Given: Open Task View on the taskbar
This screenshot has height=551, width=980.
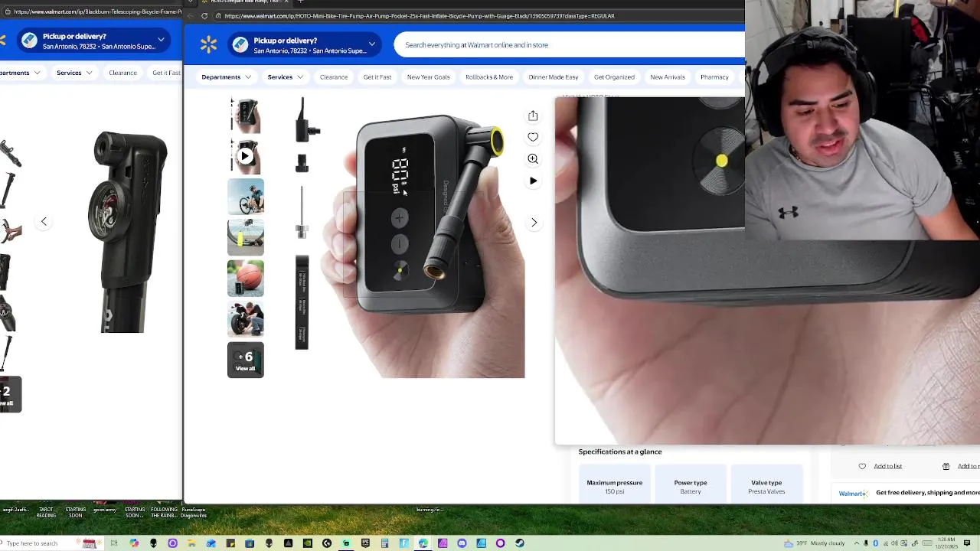Looking at the screenshot, I should pos(114,543).
